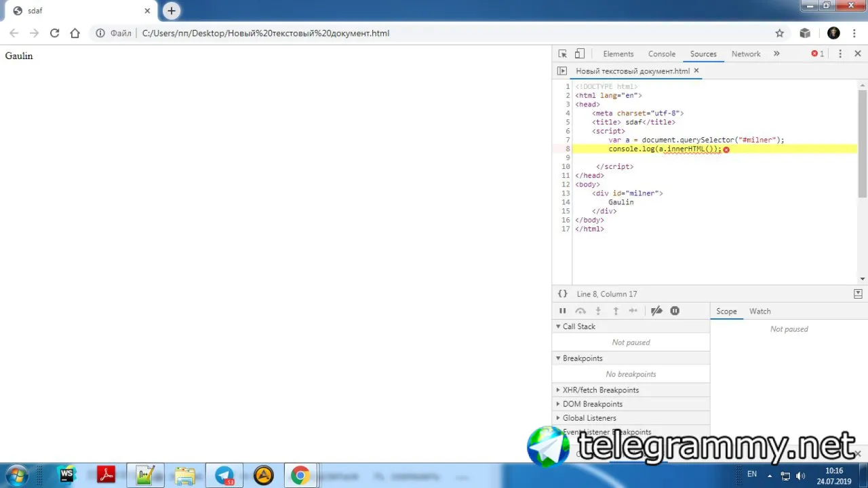The image size is (868, 488).
Task: Click the error marker on line 8
Action: pos(726,149)
